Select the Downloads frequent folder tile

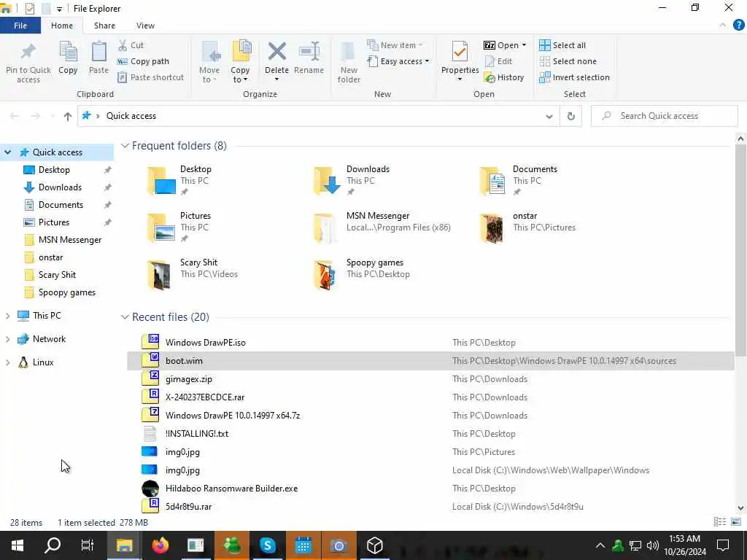pyautogui.click(x=352, y=181)
